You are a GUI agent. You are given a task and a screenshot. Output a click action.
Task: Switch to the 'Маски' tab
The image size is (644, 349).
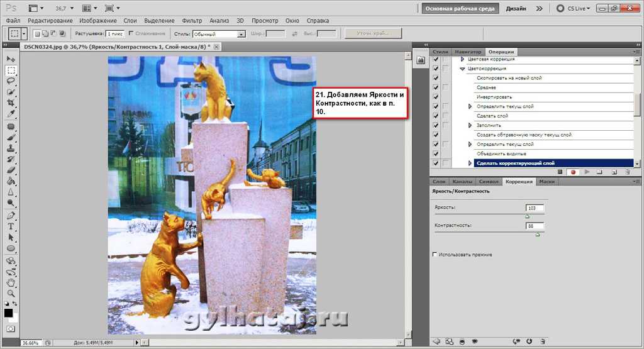point(547,182)
